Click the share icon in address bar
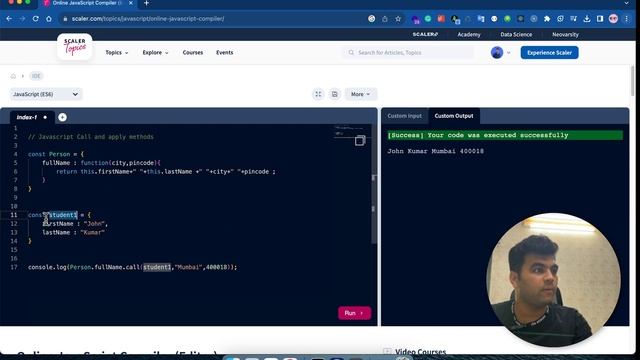The width and height of the screenshot is (640, 360). [384, 19]
